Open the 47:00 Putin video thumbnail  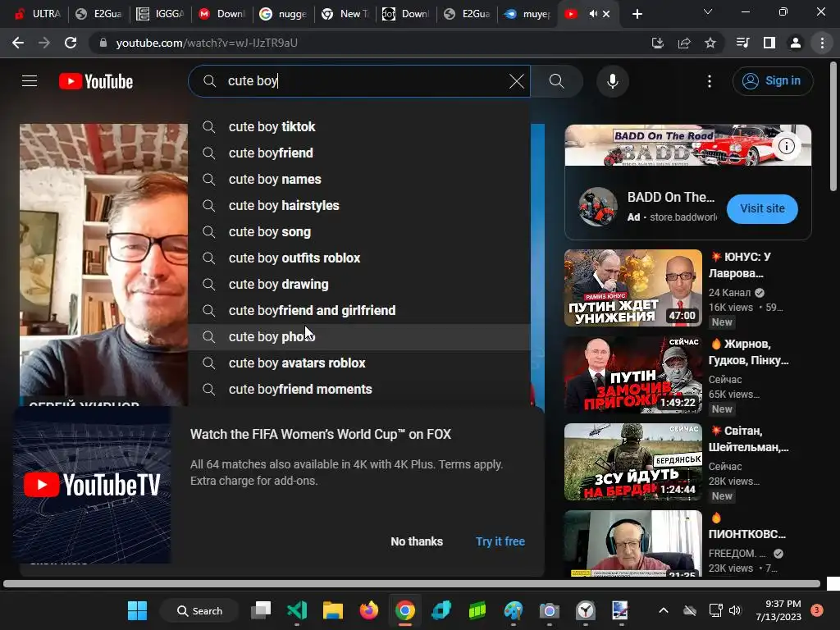click(x=633, y=288)
